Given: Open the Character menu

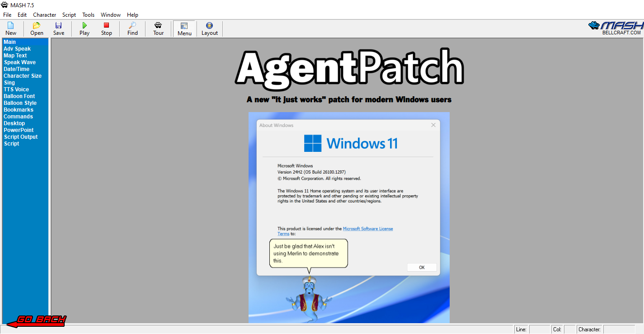Looking at the screenshot, I should (44, 15).
